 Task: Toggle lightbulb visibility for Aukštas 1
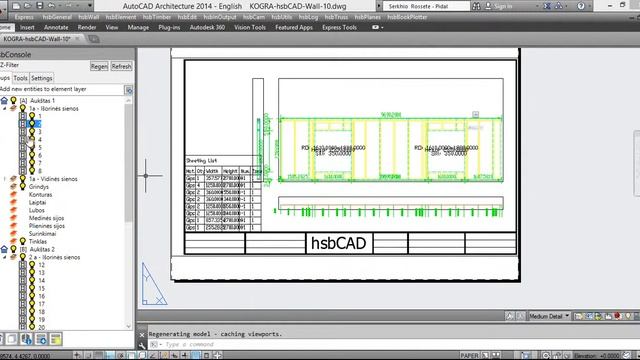13,100
